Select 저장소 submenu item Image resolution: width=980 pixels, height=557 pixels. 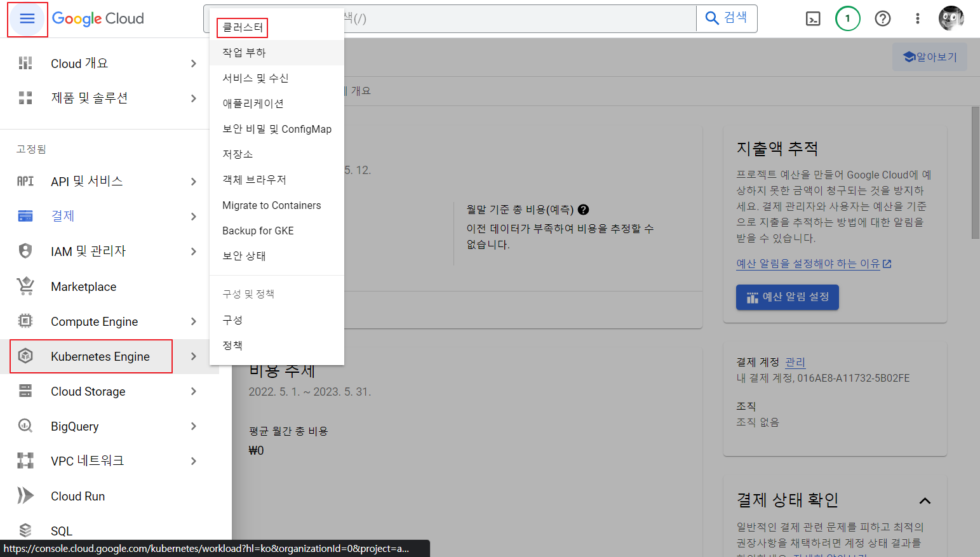click(x=276, y=154)
